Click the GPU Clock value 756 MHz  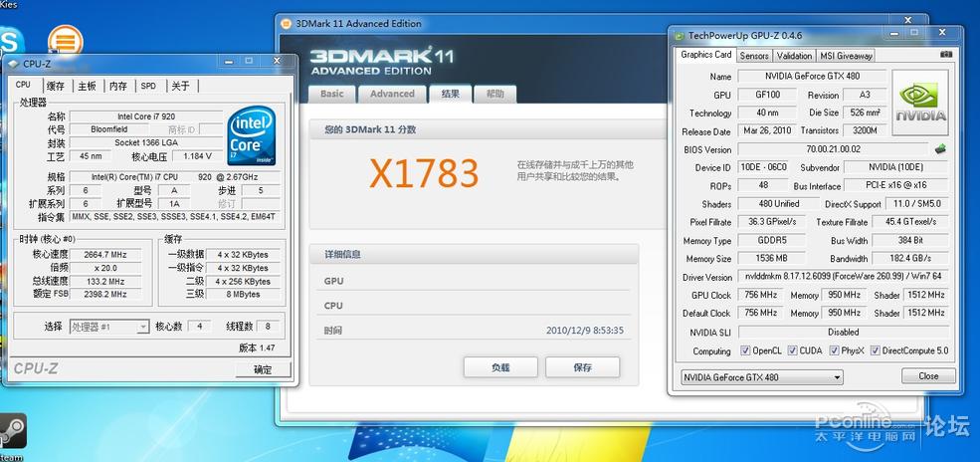(761, 295)
